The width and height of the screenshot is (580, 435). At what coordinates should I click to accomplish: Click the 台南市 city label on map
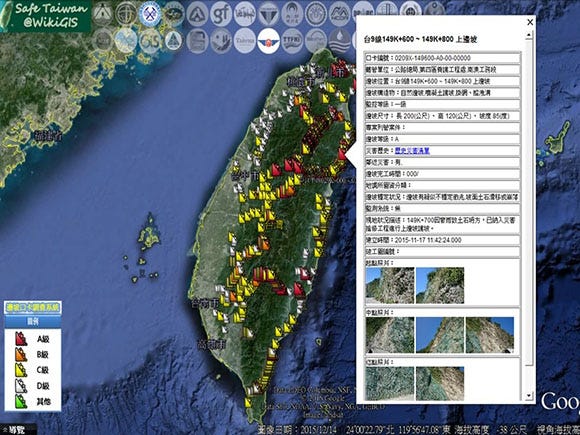[x=205, y=304]
